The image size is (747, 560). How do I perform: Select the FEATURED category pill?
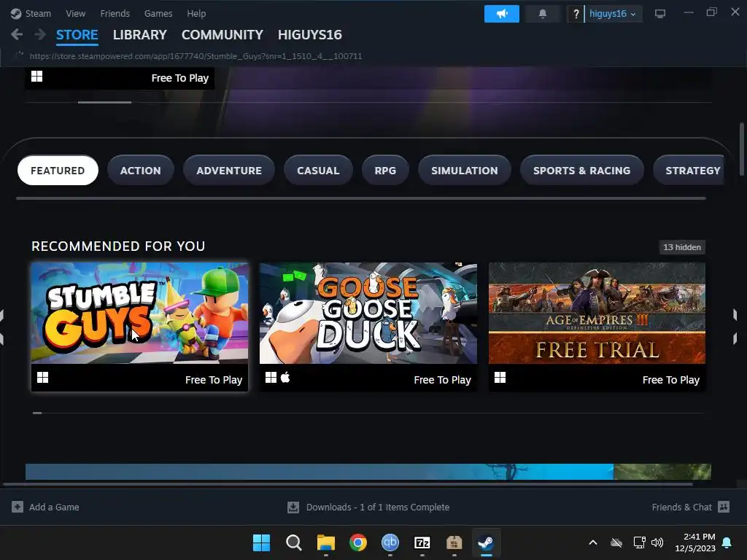[58, 171]
